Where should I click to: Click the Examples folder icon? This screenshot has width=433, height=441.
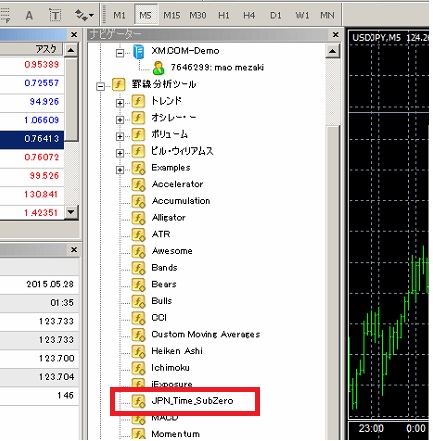138,168
